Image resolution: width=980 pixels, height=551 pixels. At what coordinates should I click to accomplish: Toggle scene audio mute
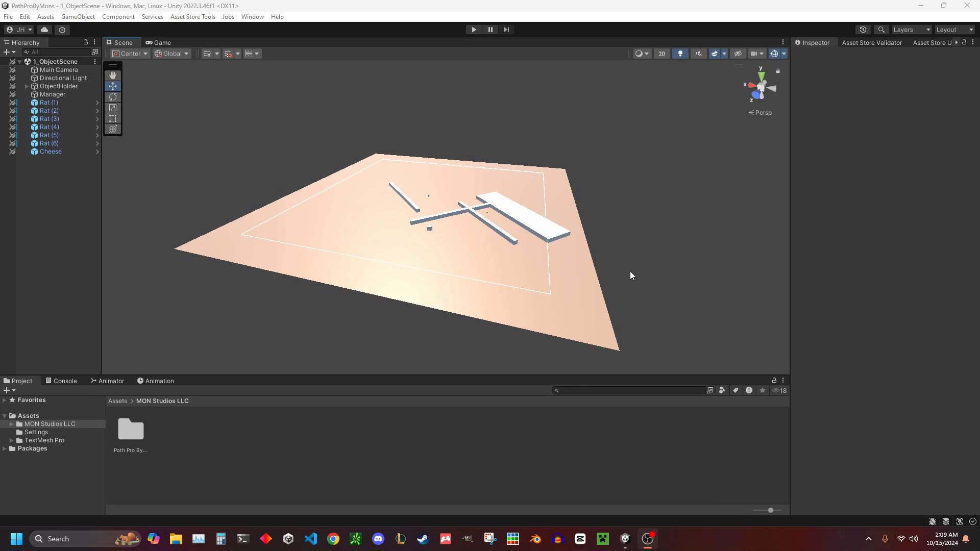(699, 54)
